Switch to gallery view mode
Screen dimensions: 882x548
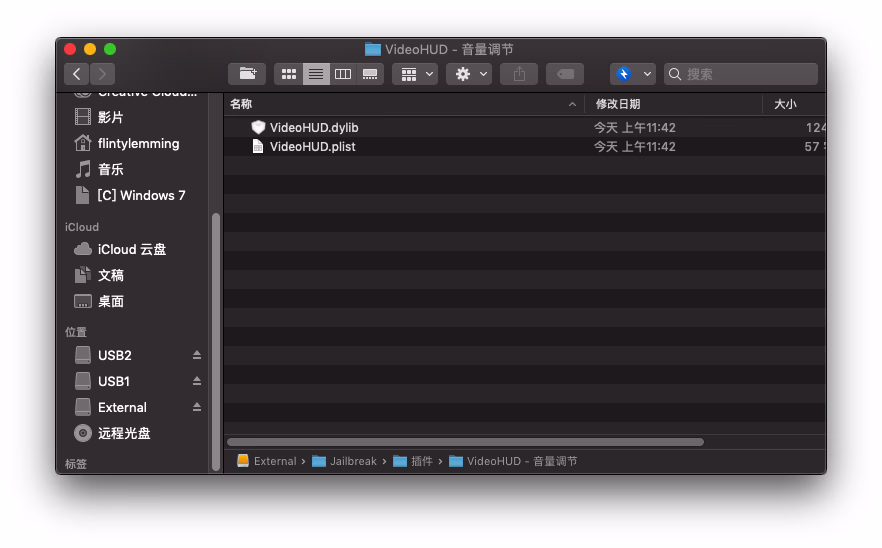(370, 74)
